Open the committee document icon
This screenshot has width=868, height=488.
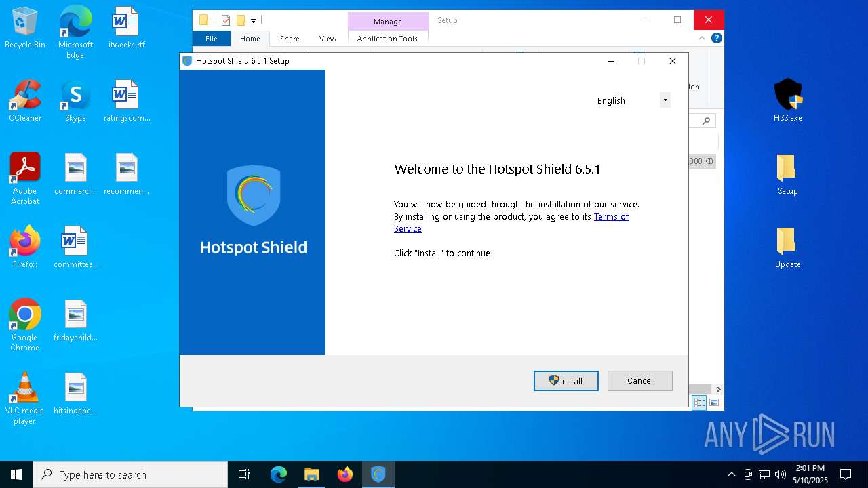(75, 248)
